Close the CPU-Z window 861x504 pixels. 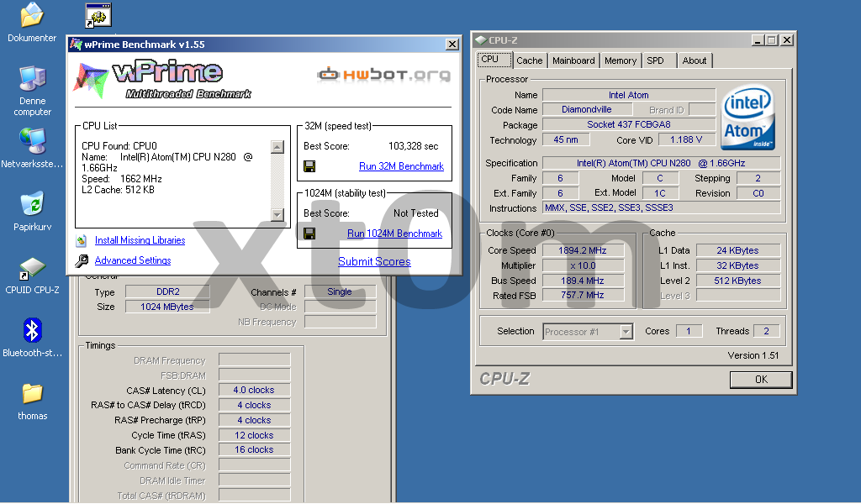(787, 40)
